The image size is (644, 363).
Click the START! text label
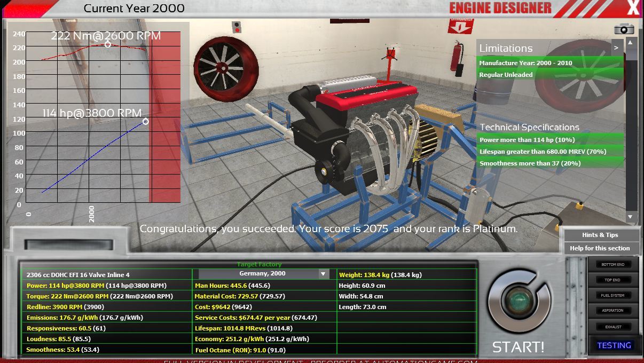[x=518, y=347]
